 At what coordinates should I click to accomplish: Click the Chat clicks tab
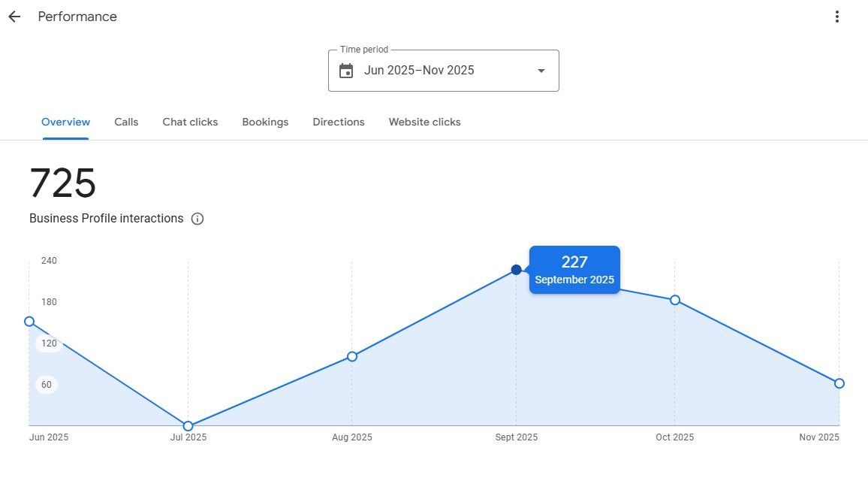190,122
